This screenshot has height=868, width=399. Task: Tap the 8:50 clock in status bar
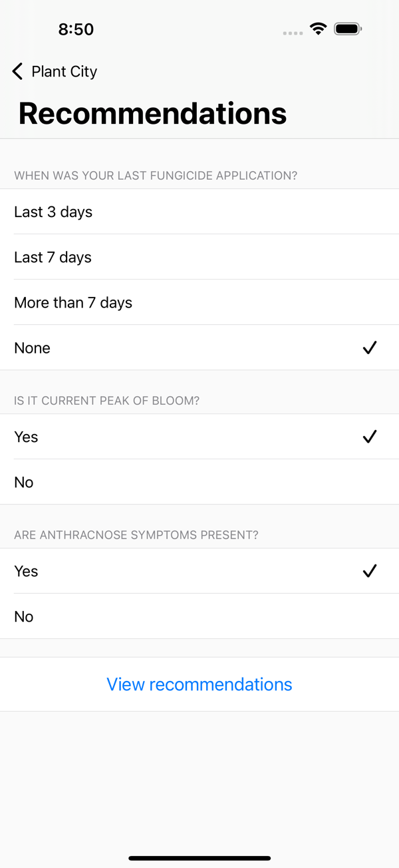(x=76, y=29)
